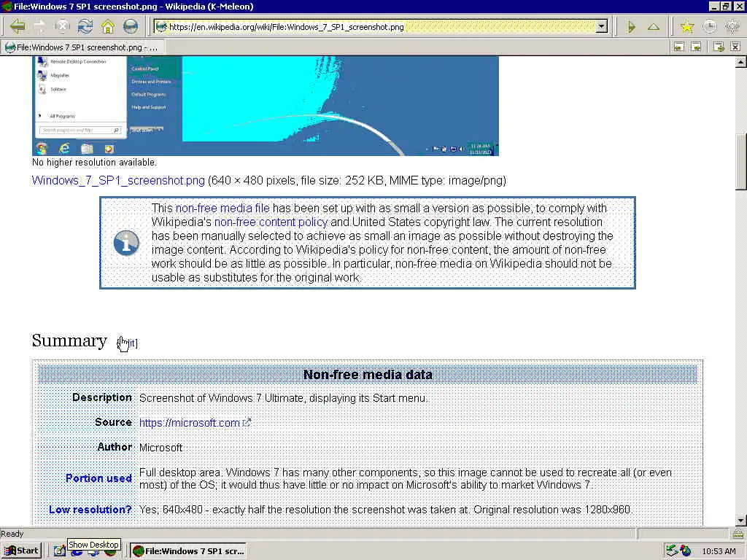Go back using the Back arrow

(18, 26)
